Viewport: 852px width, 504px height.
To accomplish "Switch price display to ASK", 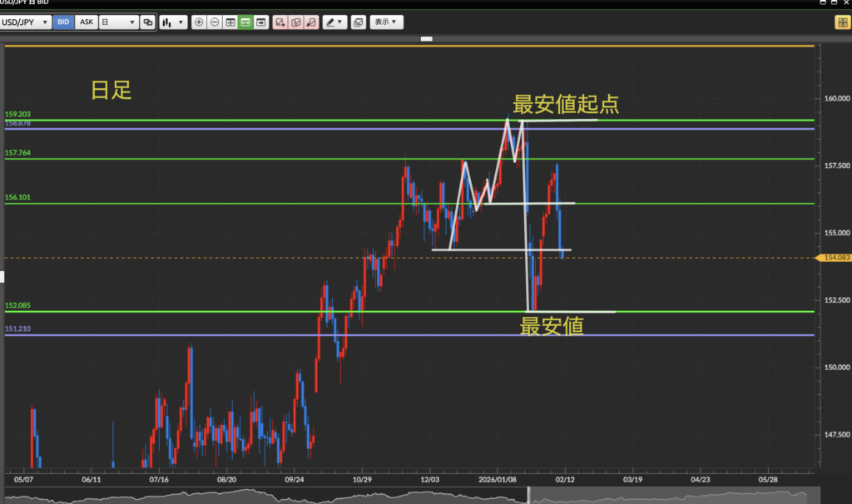I will click(86, 22).
